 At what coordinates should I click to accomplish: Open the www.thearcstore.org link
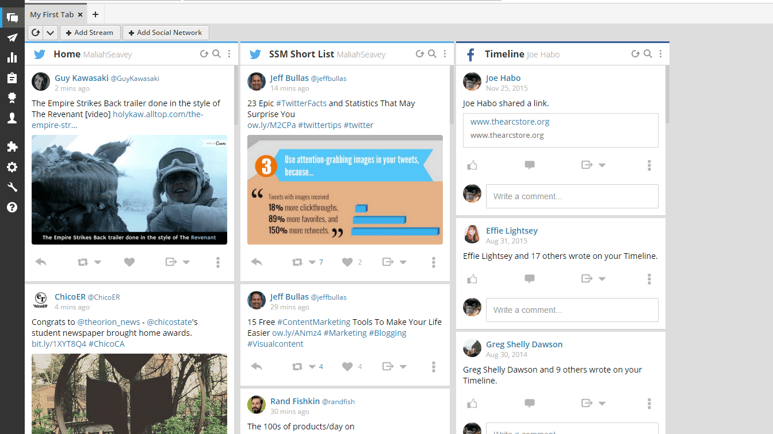[x=509, y=122]
